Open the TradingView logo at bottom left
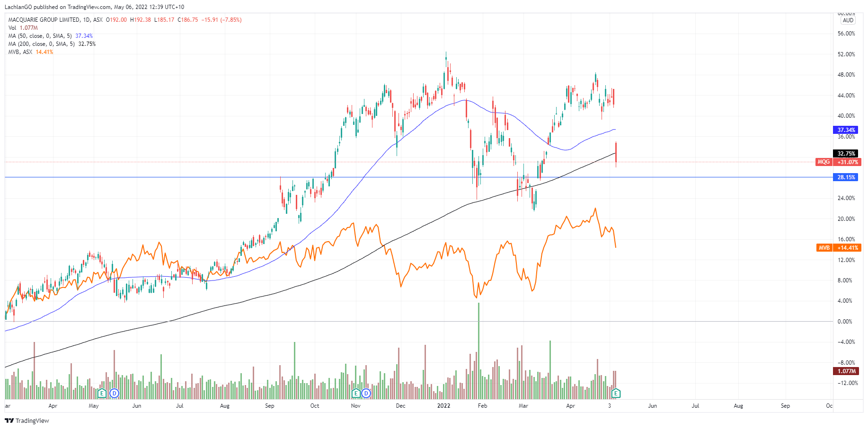The image size is (868, 429). point(27,420)
